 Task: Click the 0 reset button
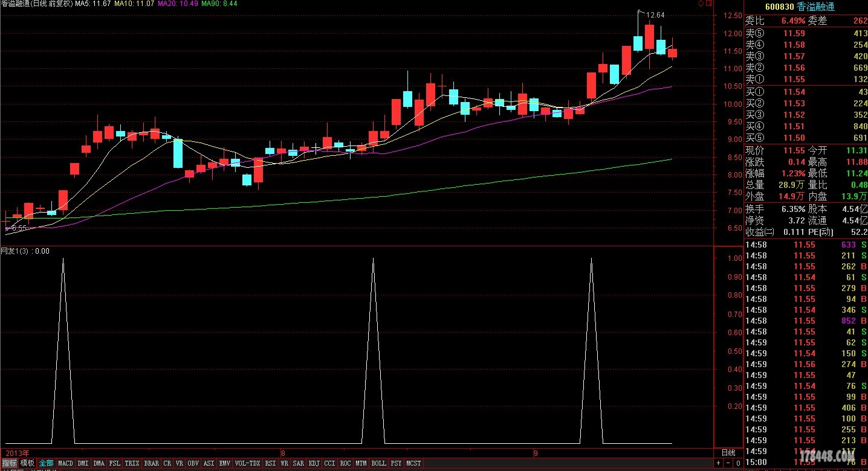coord(737,463)
